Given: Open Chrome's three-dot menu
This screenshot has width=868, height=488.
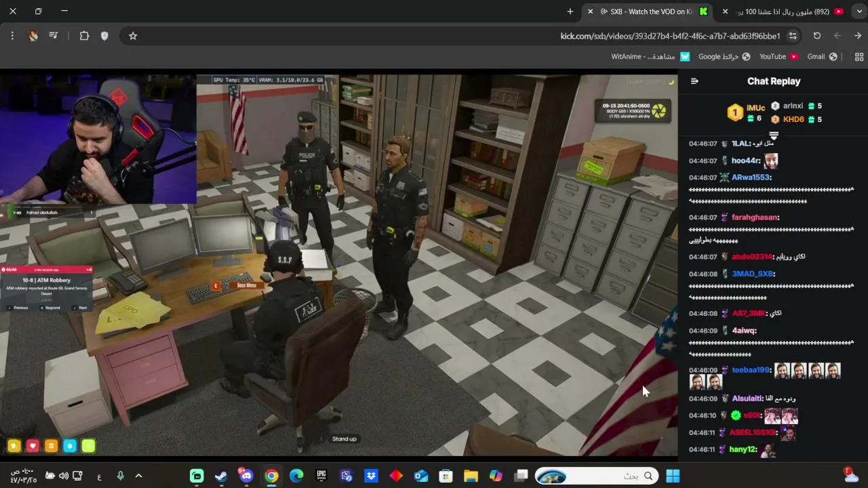Looking at the screenshot, I should (12, 36).
